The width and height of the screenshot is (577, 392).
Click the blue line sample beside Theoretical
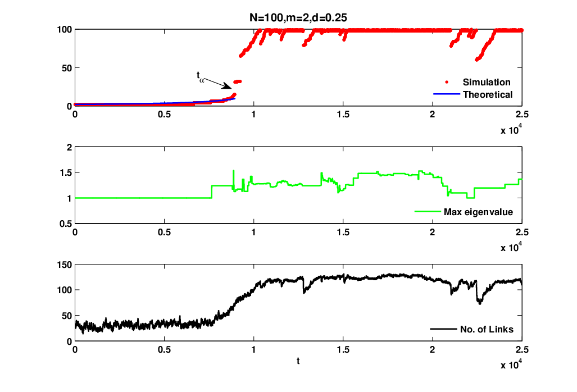pos(446,94)
